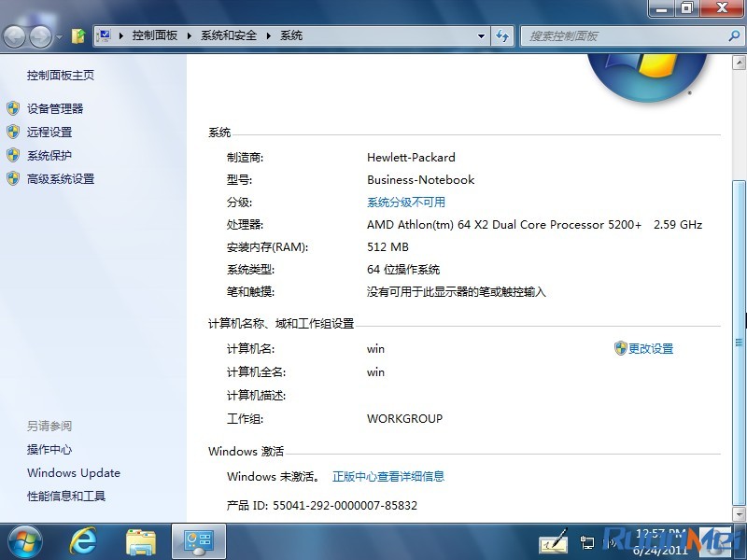This screenshot has height=560, width=747.
Task: Refresh the page with the refresh button
Action: (x=502, y=35)
